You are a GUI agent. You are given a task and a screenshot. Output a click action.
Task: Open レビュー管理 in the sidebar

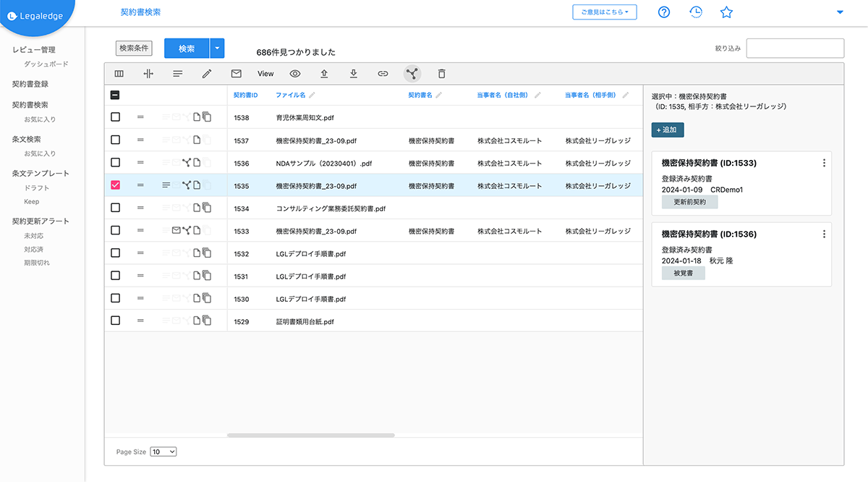(x=34, y=50)
